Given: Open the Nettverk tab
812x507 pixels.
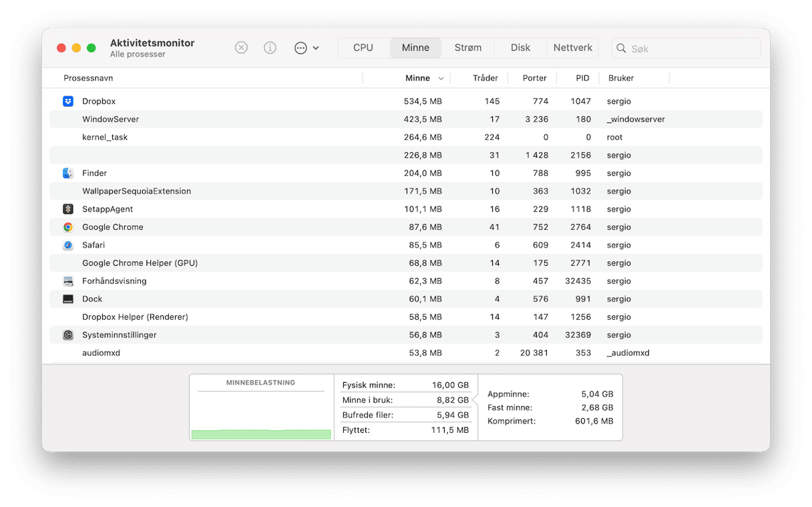Looking at the screenshot, I should point(573,48).
